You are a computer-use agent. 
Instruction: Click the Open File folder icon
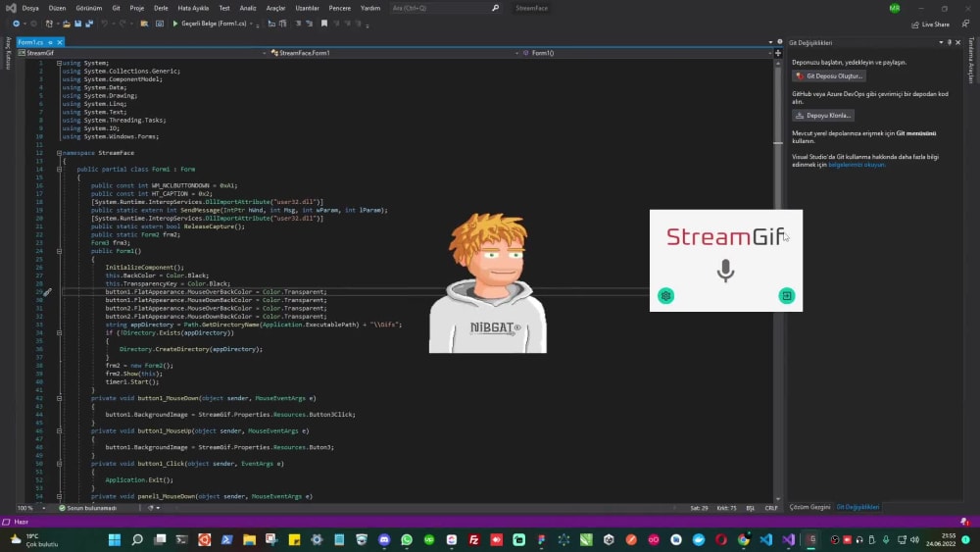[x=67, y=24]
